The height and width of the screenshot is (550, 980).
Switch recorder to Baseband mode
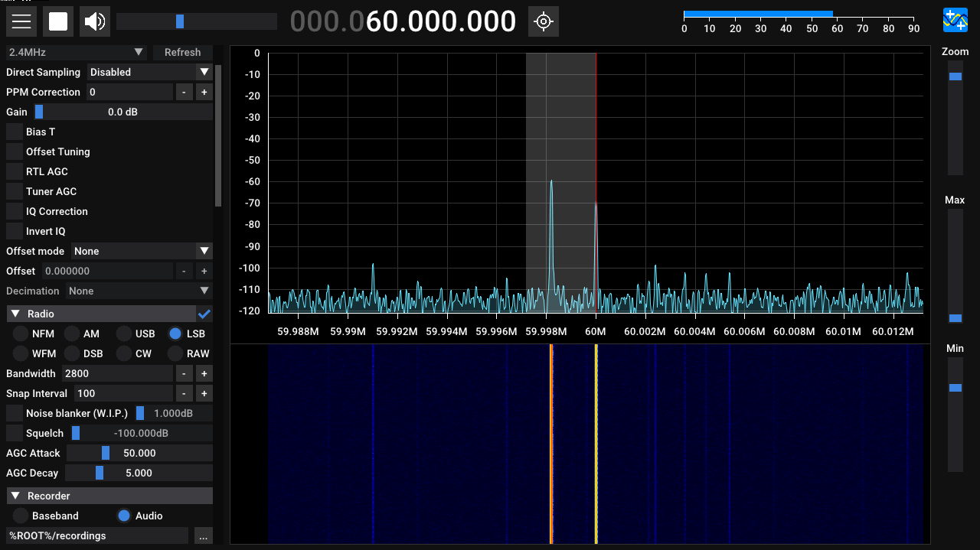click(19, 515)
